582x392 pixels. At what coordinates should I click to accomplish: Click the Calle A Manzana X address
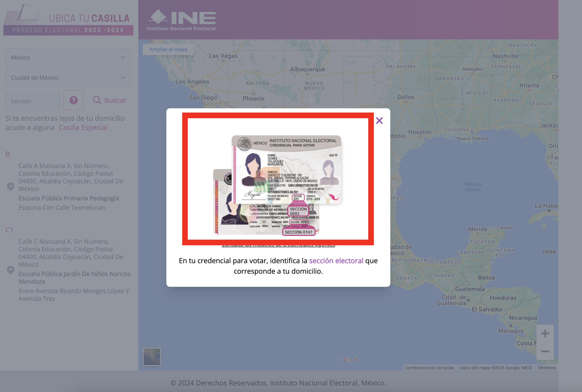click(71, 177)
